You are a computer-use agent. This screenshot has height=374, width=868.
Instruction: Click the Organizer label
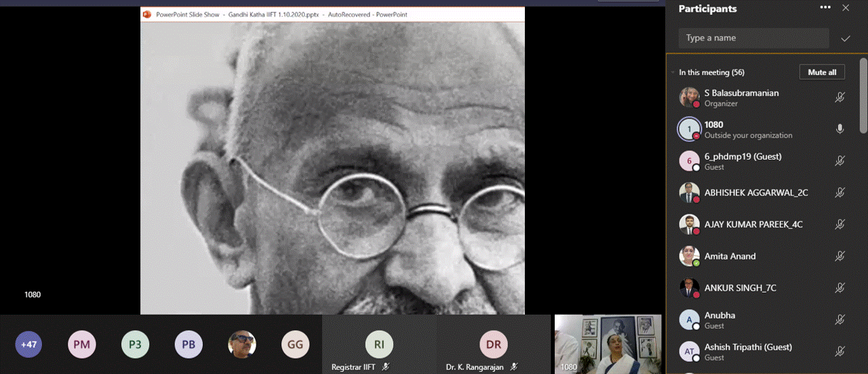click(721, 104)
